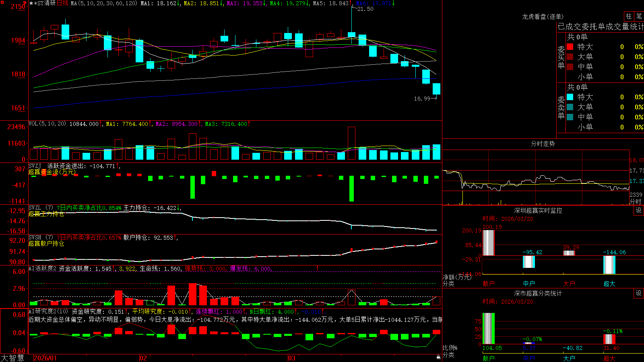This screenshot has height=362, width=644.
Task: Click 已成交委托单成交量统计 header
Action: pos(601,27)
